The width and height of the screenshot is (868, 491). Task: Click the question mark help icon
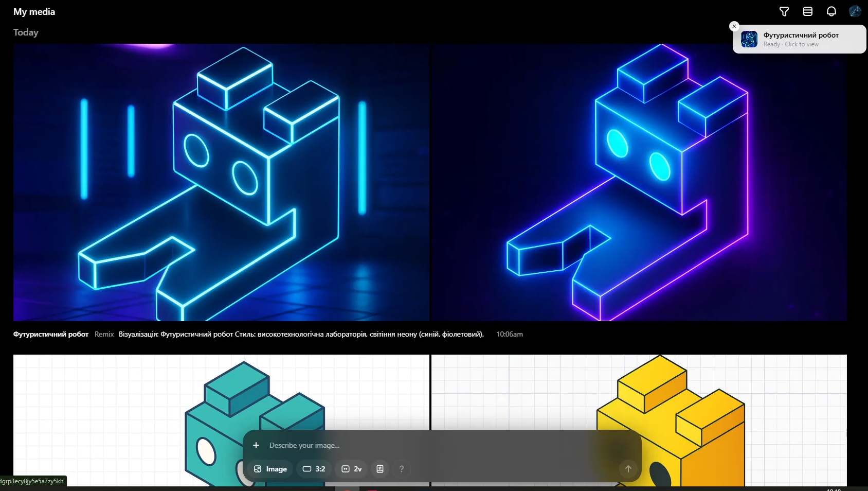point(402,469)
